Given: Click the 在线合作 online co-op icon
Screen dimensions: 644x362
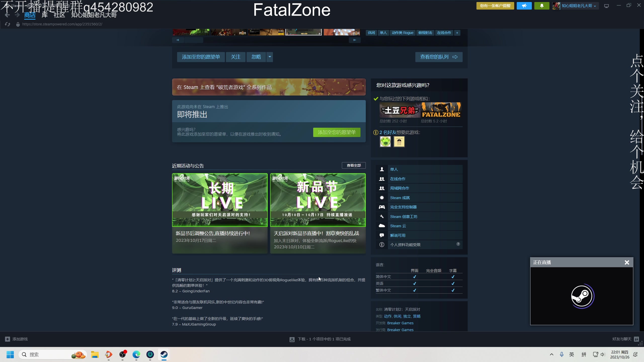Looking at the screenshot, I should [x=382, y=179].
